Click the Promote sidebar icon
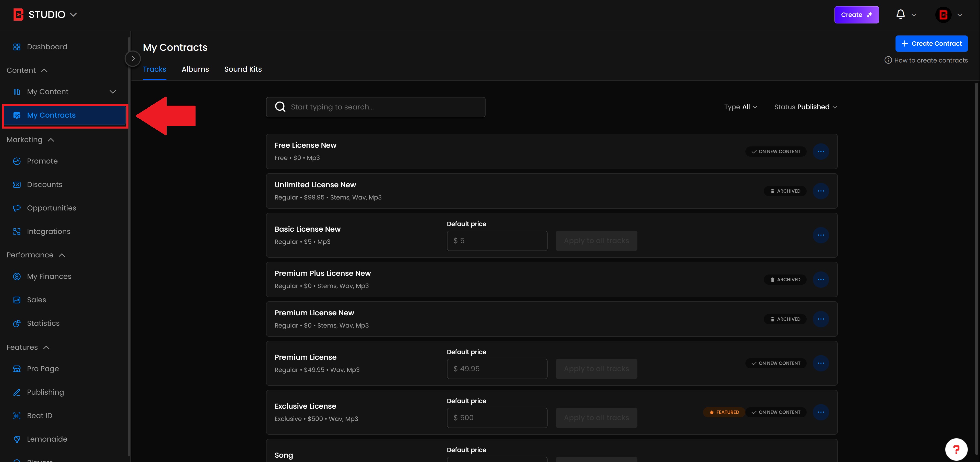This screenshot has width=980, height=462. tap(17, 161)
